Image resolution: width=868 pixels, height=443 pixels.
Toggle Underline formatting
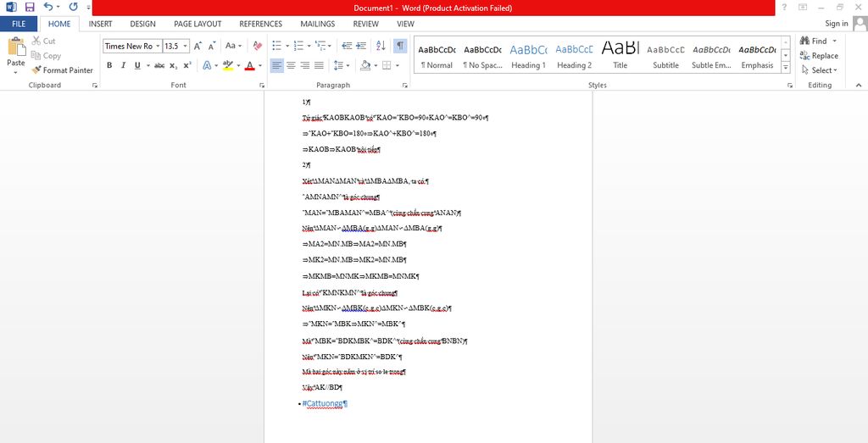click(x=137, y=65)
